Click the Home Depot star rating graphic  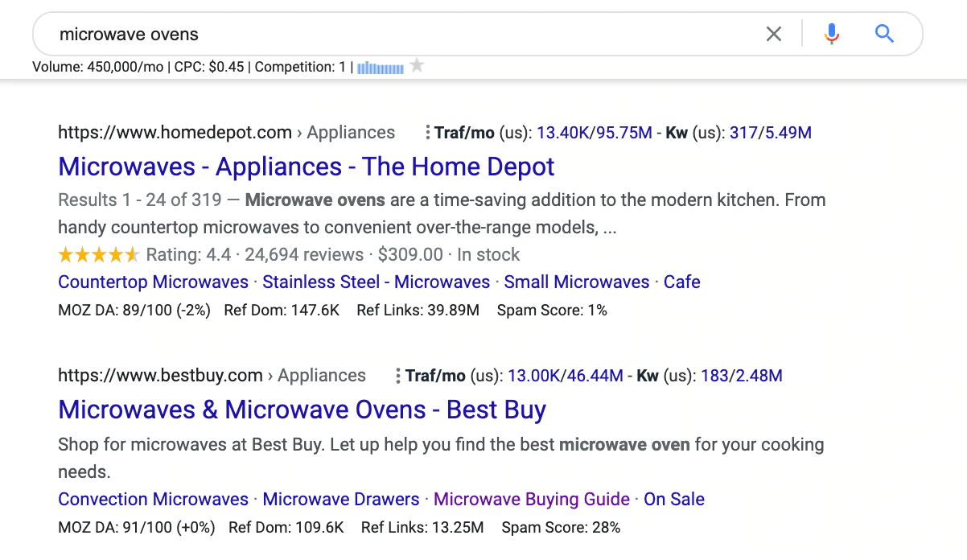(x=99, y=255)
